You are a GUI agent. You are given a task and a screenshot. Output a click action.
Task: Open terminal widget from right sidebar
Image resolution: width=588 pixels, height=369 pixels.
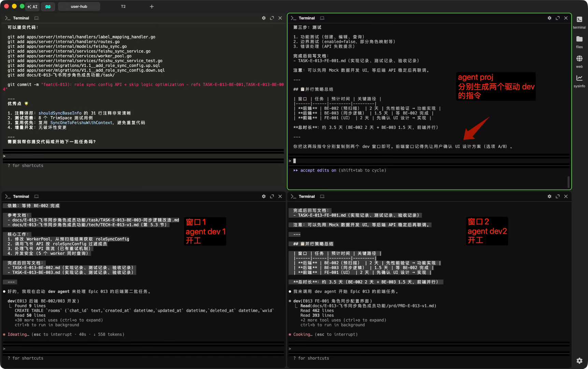579,22
